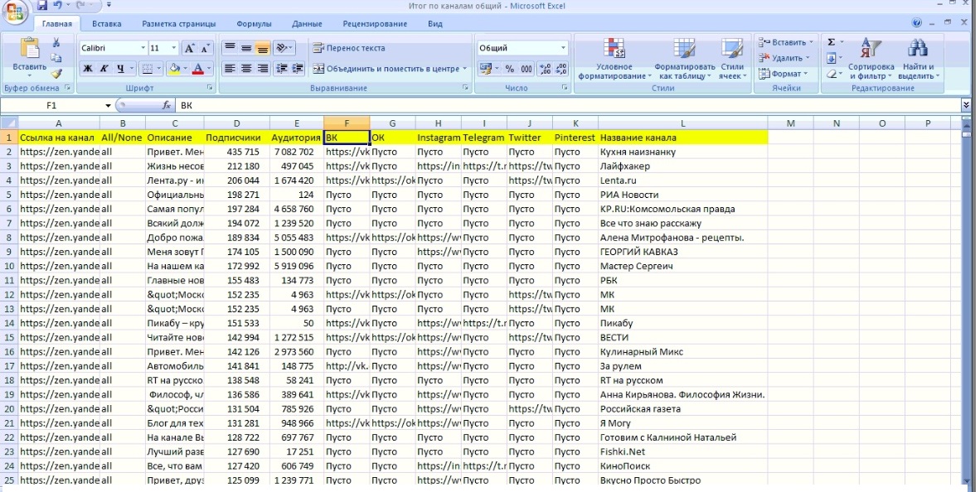
Task: Expand Условное форматирование menu
Action: (614, 59)
